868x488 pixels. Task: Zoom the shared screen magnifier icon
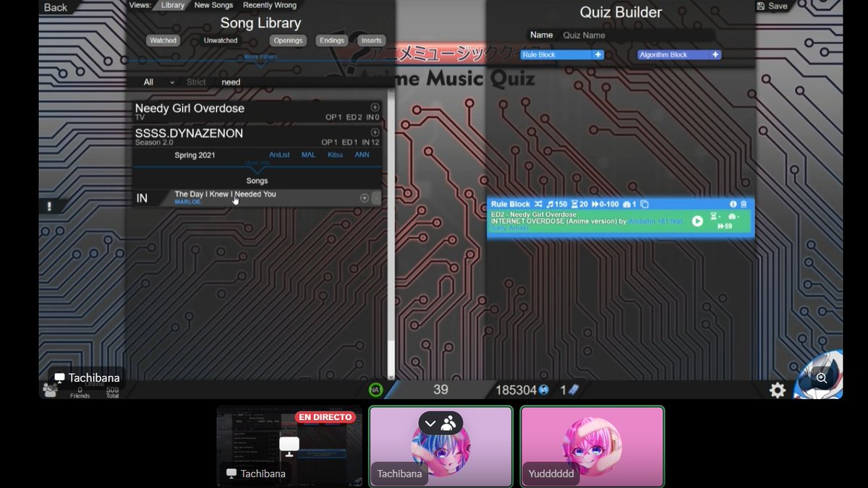click(x=822, y=377)
